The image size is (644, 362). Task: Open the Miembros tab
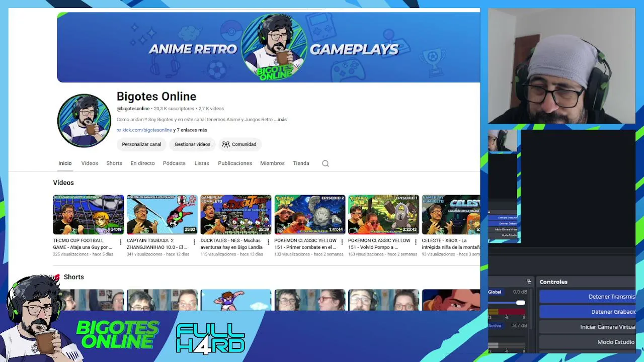[x=272, y=163]
